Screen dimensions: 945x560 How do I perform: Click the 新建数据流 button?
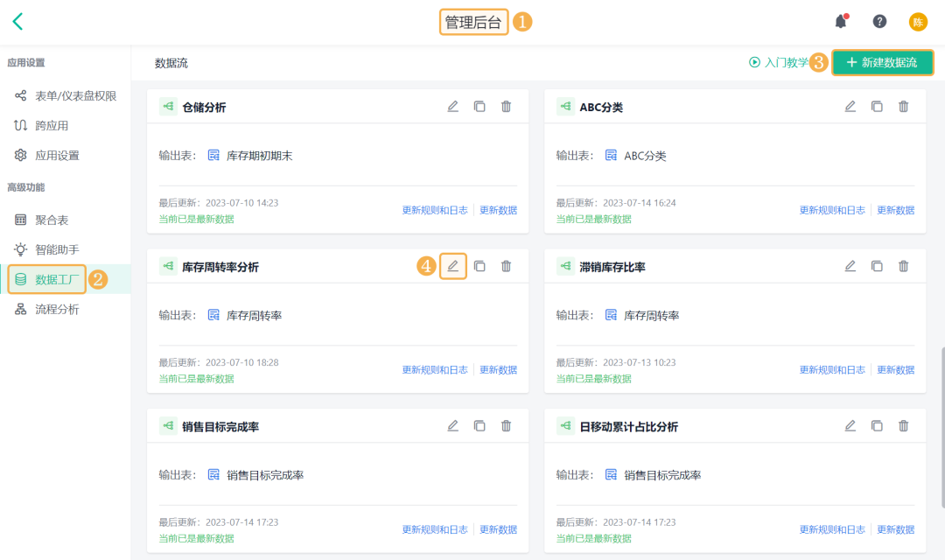(882, 63)
